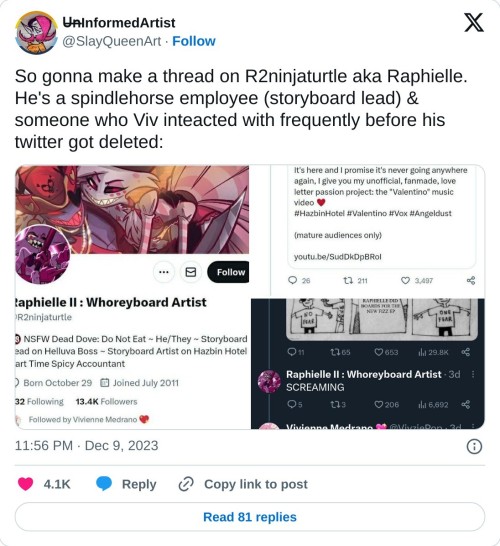Click the blue Reply bubble icon
The image size is (500, 546).
[x=104, y=484]
